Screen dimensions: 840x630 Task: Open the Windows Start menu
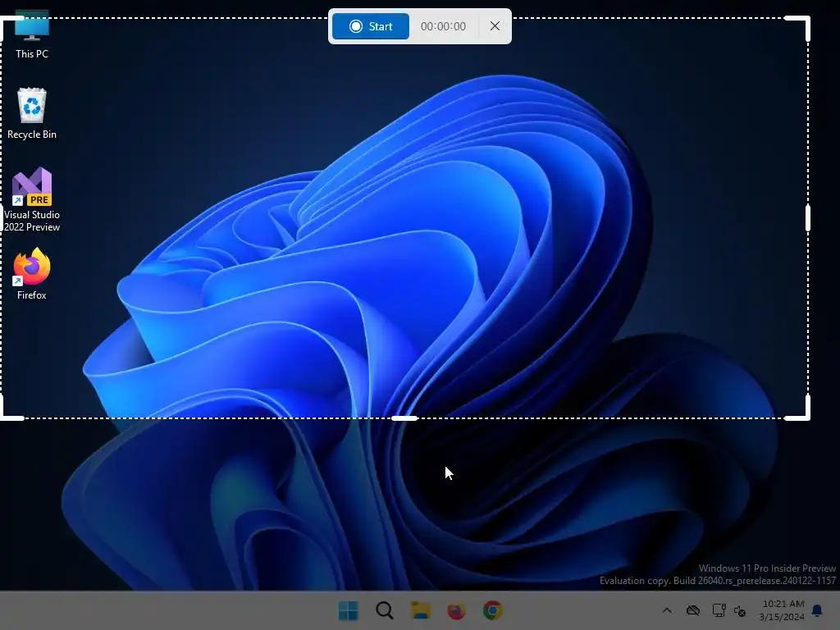(x=348, y=610)
